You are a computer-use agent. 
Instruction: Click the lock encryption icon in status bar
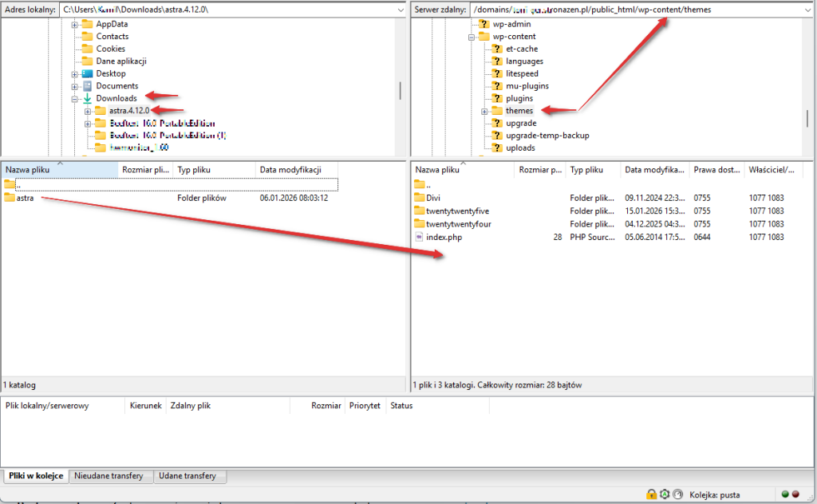(x=652, y=494)
